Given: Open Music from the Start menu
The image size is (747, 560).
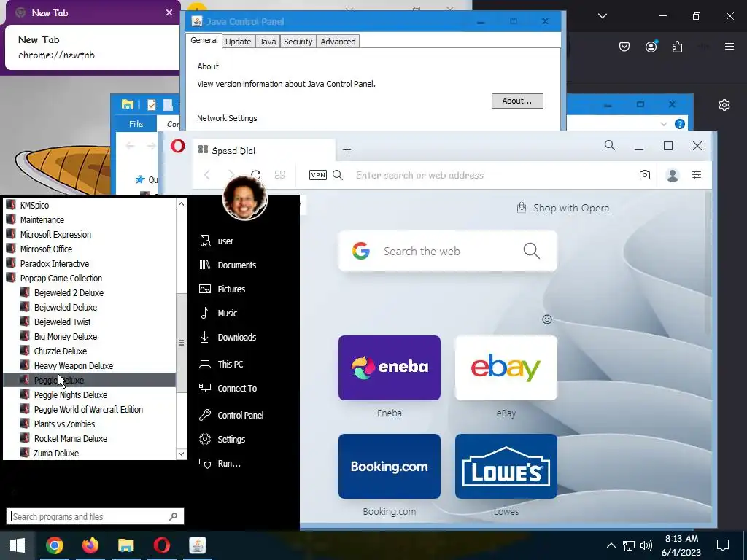Looking at the screenshot, I should point(228,313).
